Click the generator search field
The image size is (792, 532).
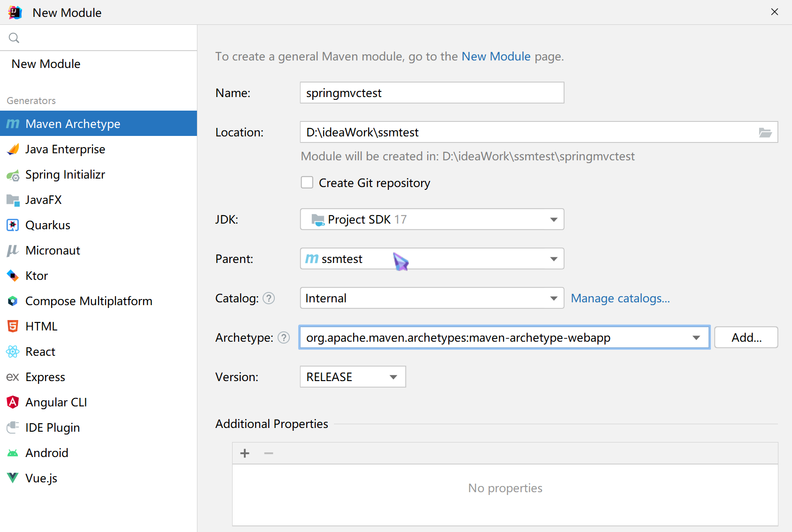(98, 38)
